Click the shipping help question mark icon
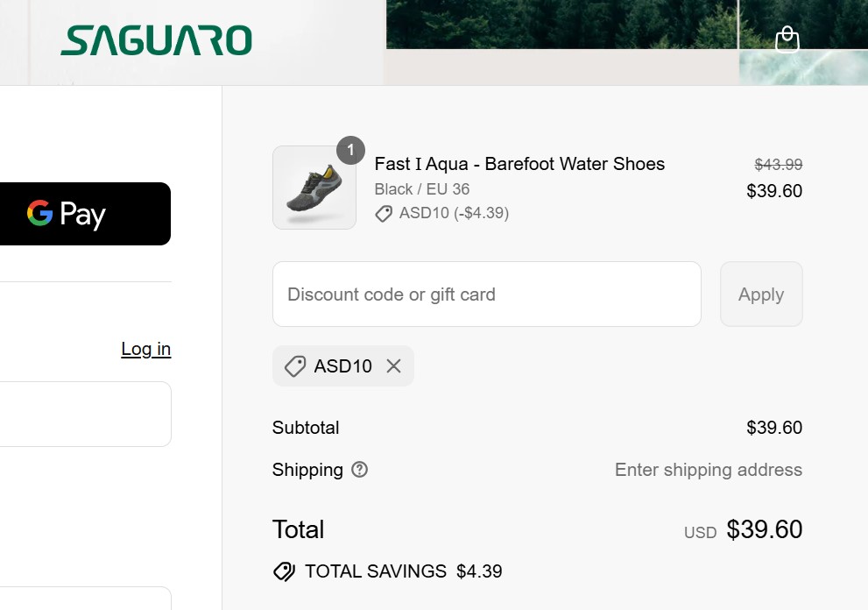Image resolution: width=868 pixels, height=610 pixels. (359, 470)
